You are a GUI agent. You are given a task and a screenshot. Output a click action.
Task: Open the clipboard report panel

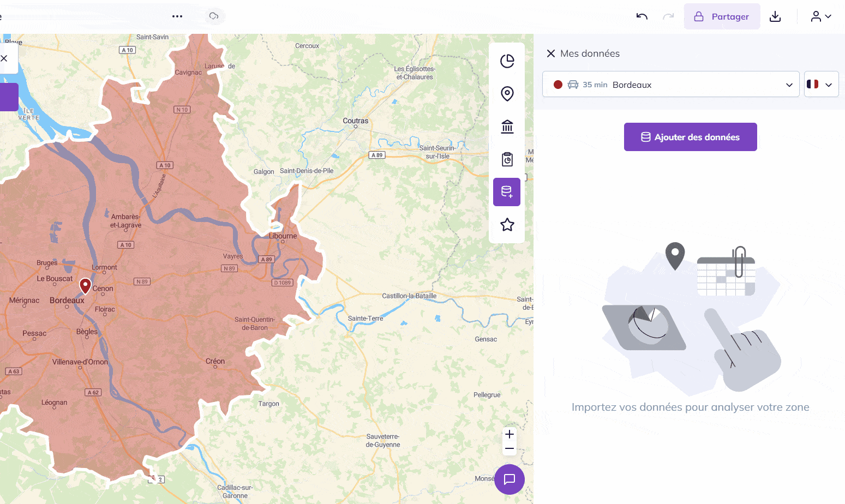507,159
